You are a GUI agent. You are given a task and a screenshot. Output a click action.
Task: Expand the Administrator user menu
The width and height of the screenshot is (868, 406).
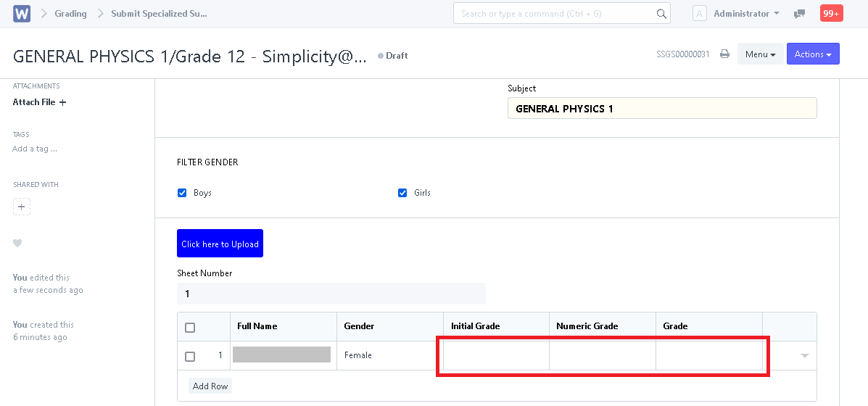coord(745,14)
